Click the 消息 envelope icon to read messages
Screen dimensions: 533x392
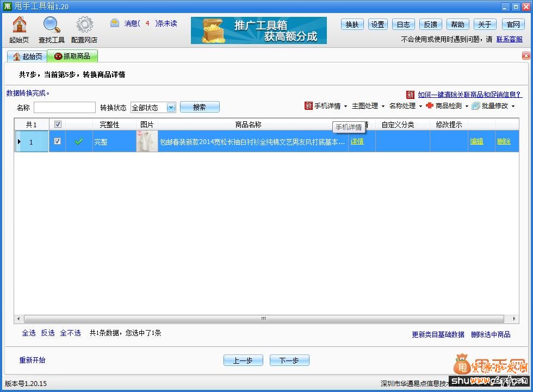(114, 23)
